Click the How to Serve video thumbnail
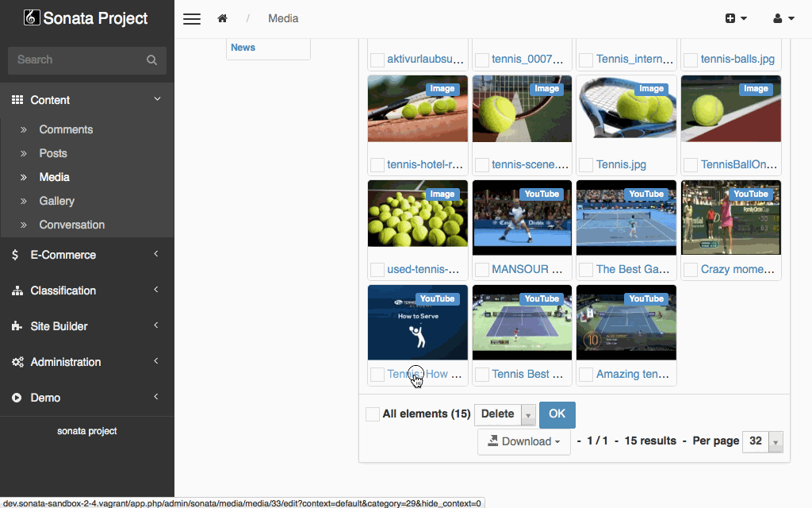This screenshot has height=508, width=812. [418, 322]
